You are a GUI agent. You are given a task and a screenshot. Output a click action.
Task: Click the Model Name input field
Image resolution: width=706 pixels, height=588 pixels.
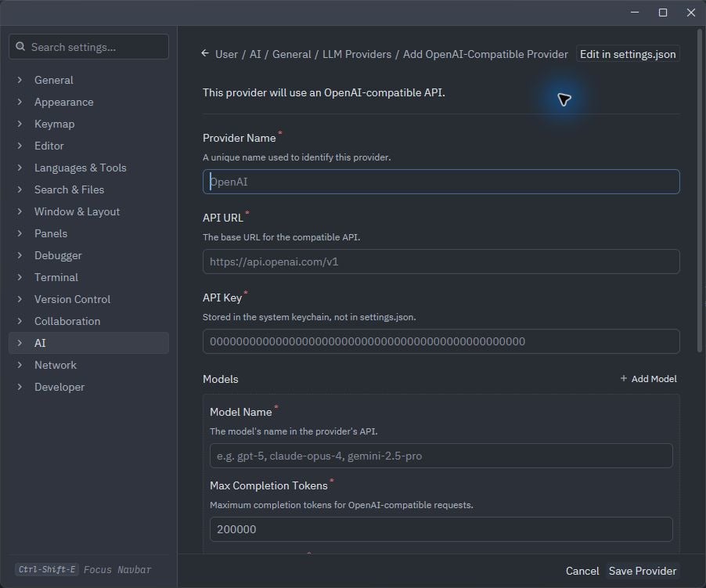click(441, 456)
